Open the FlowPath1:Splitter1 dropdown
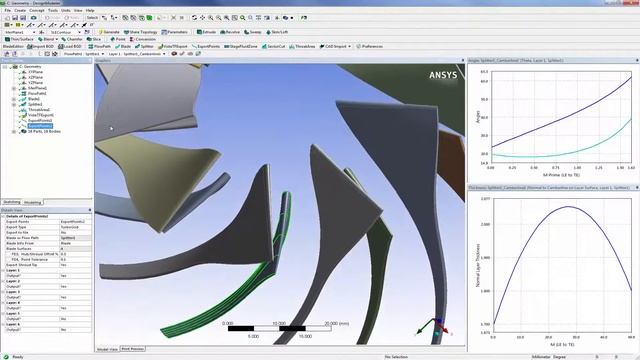640x360 pixels. pyautogui.click(x=102, y=54)
